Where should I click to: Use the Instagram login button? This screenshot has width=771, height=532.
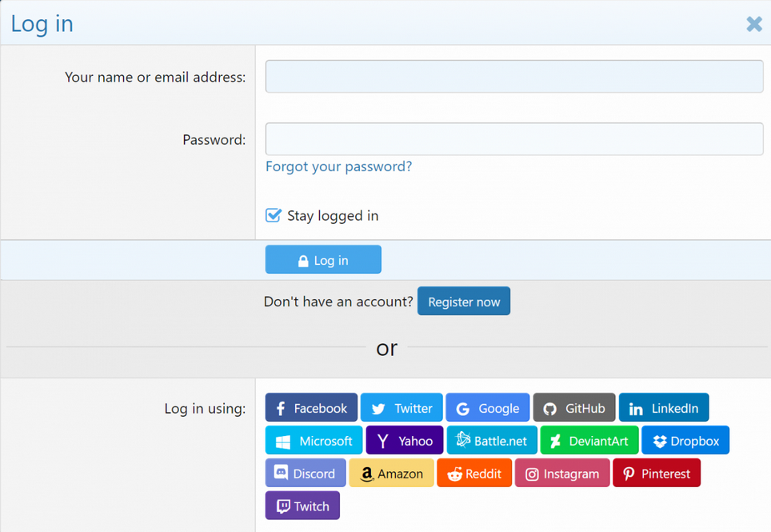pos(562,474)
